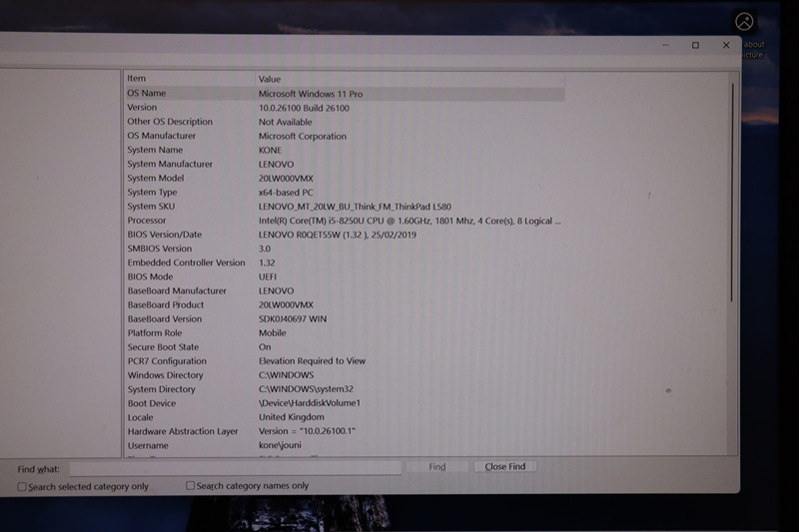The height and width of the screenshot is (532, 799).
Task: Select the OS Name row
Action: tap(344, 93)
